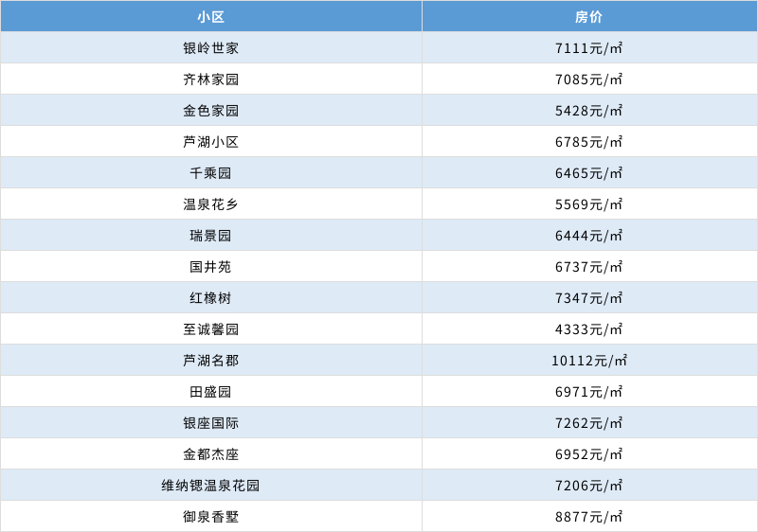Select the 7085元/㎡ price cell
Image resolution: width=758 pixels, height=532 pixels.
point(588,79)
